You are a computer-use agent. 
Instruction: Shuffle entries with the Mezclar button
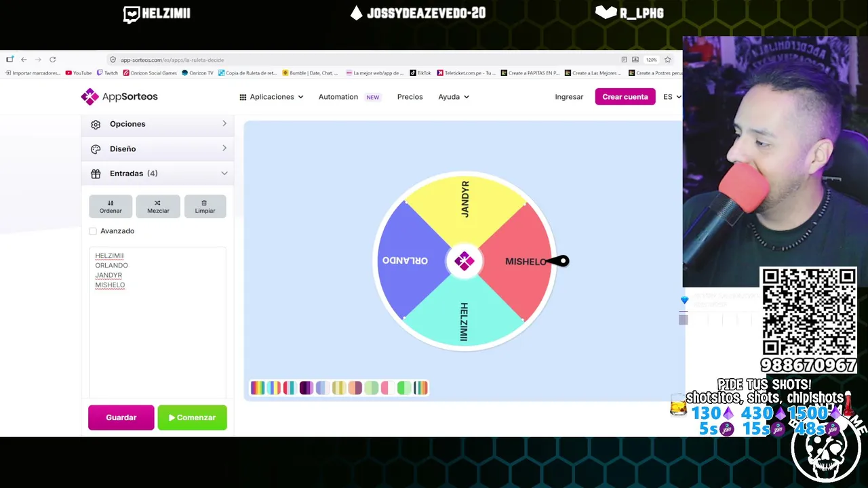pos(158,207)
